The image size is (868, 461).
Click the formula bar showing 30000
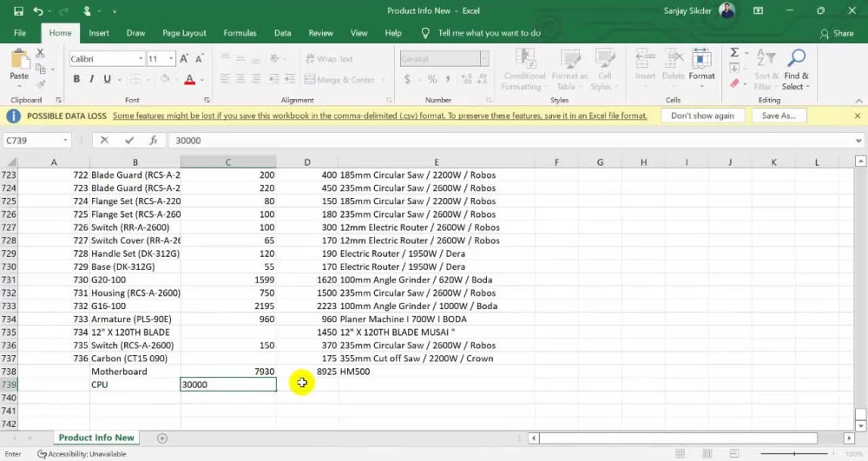coord(512,141)
